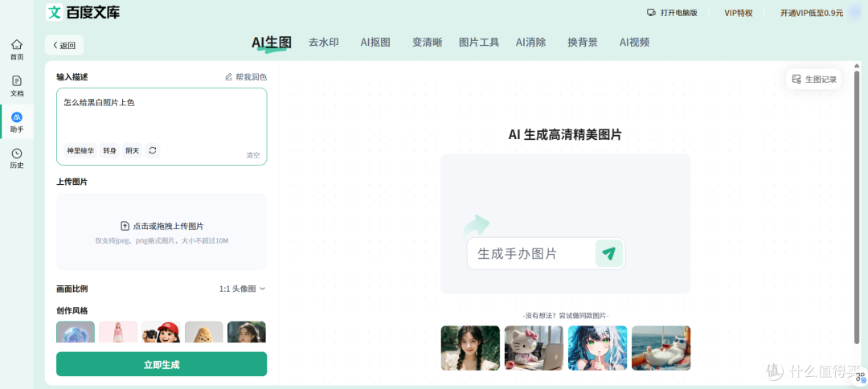This screenshot has width=868, height=389.
Task: Click the 百度文库 logo
Action: pyautogui.click(x=83, y=11)
